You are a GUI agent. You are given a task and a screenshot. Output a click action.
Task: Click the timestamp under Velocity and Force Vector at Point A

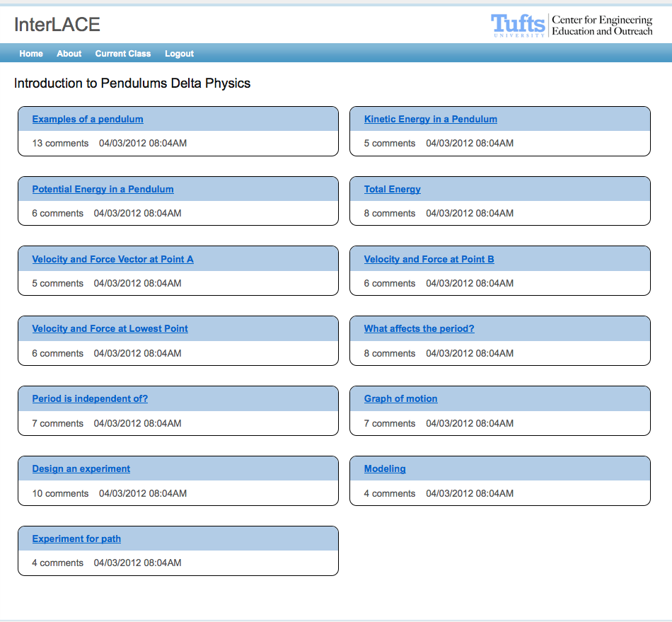pyautogui.click(x=137, y=283)
